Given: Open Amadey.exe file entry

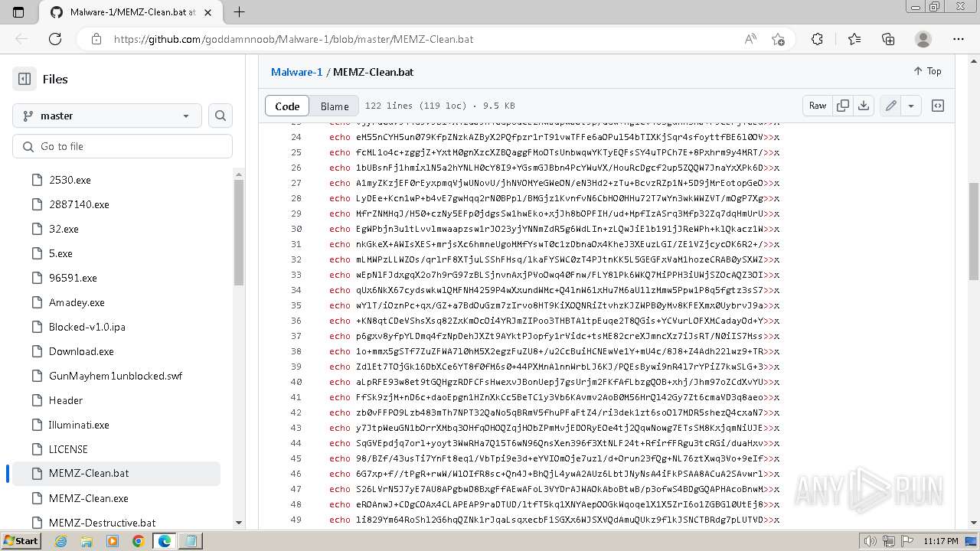Looking at the screenshot, I should (77, 302).
